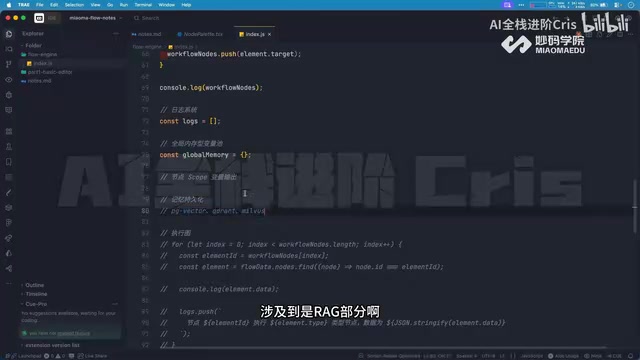This screenshot has width=640, height=360.
Task: Click the bookmark icon in activity bar
Action: point(9,162)
